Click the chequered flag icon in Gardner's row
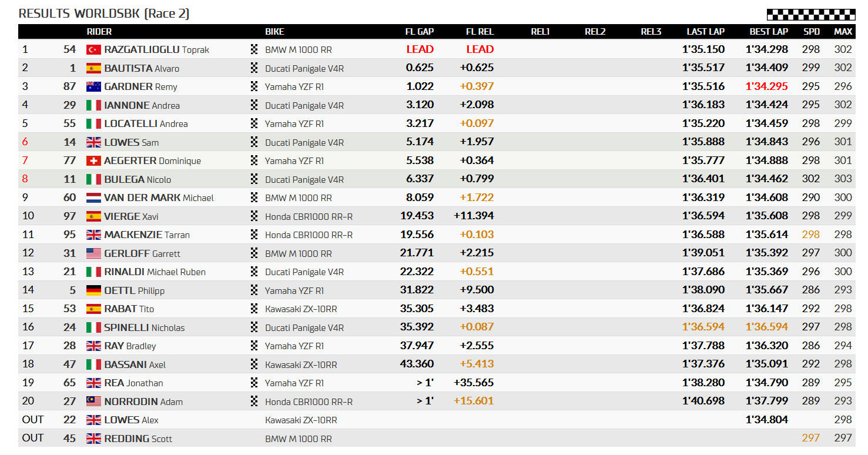 (254, 86)
